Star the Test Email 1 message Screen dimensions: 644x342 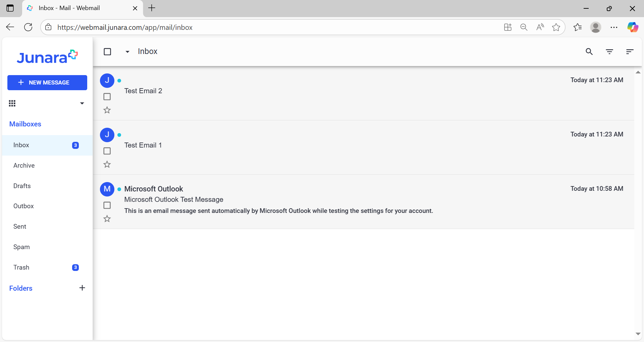point(107,164)
